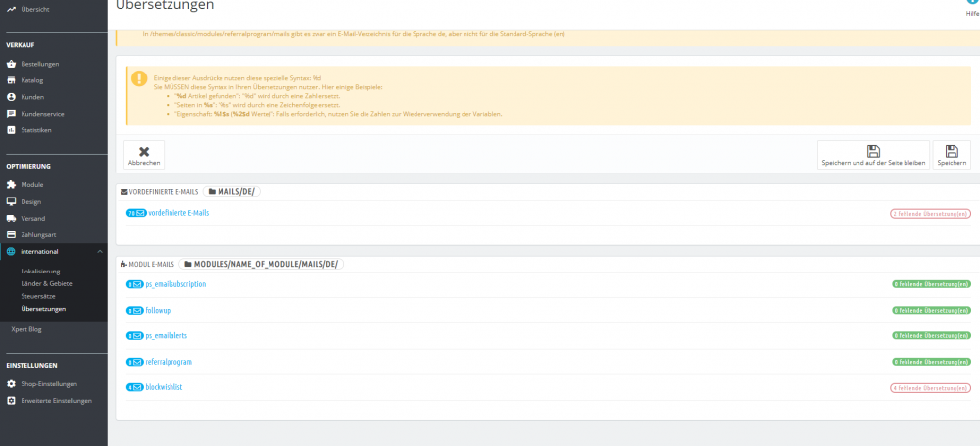Click the Übersetzungen page heading
This screenshot has height=446, width=980.
click(165, 5)
